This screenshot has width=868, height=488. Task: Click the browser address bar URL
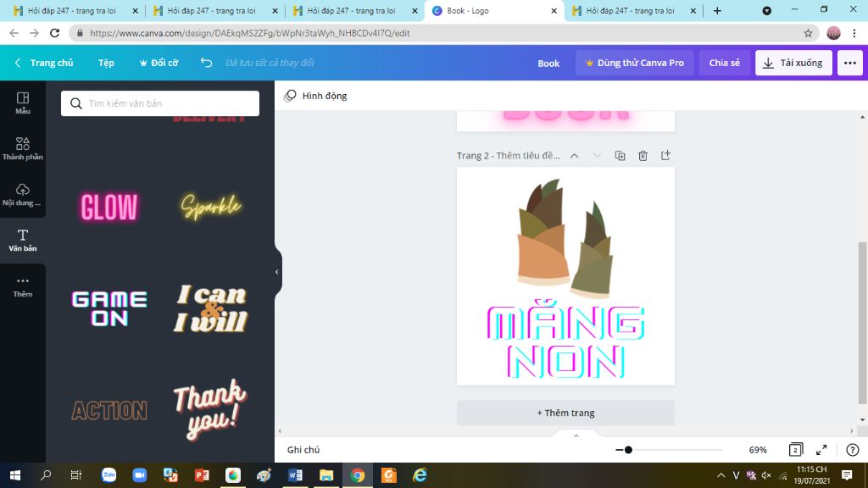250,33
